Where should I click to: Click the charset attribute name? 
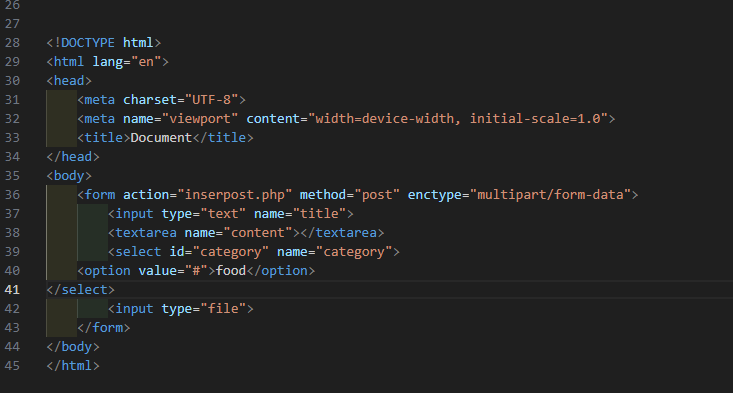pos(150,100)
